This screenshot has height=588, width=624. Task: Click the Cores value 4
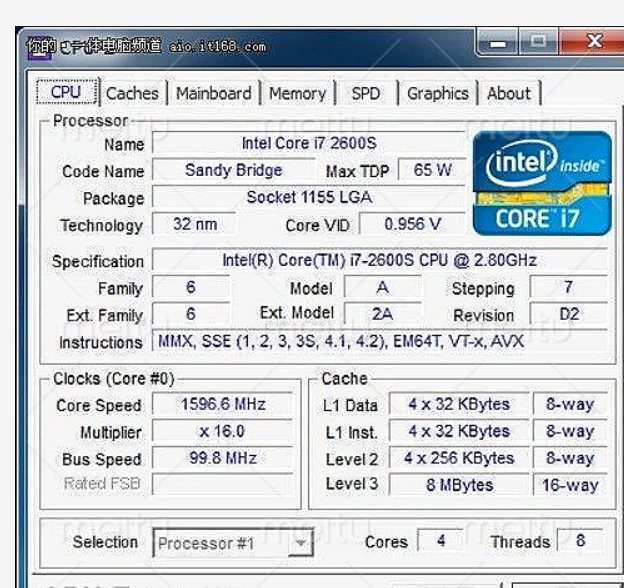point(441,540)
